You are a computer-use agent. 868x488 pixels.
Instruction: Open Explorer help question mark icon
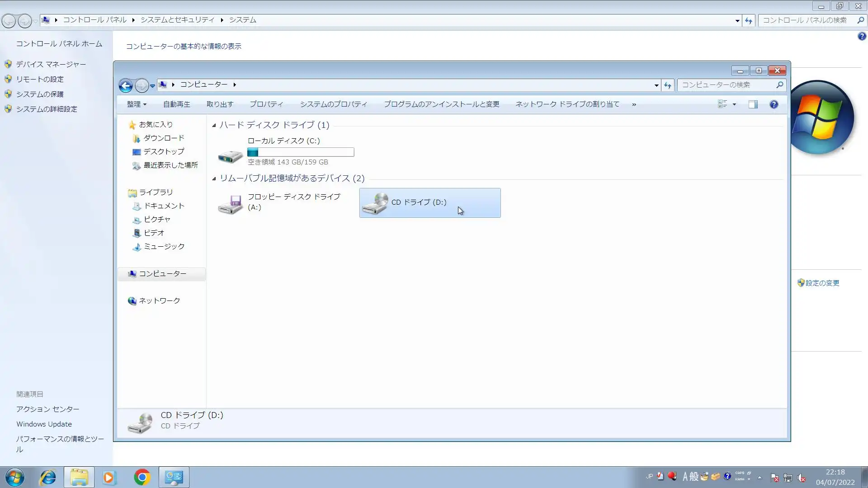(x=774, y=104)
